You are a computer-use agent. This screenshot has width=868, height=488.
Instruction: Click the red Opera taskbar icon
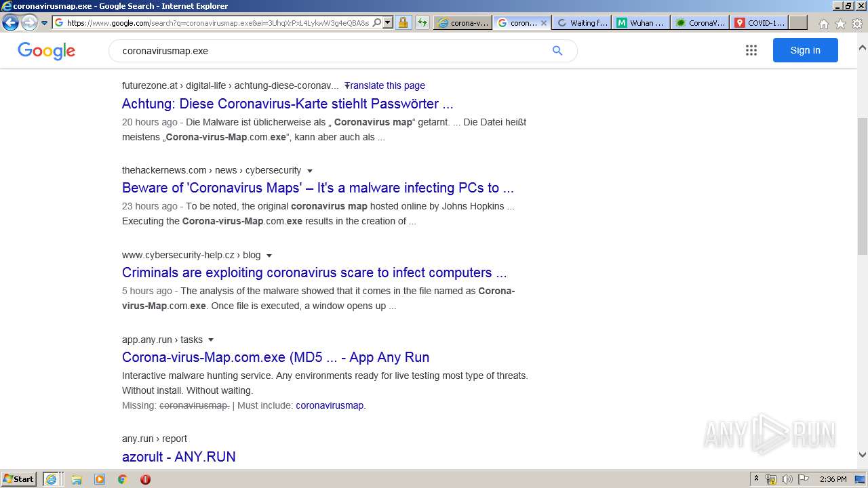pos(145,479)
